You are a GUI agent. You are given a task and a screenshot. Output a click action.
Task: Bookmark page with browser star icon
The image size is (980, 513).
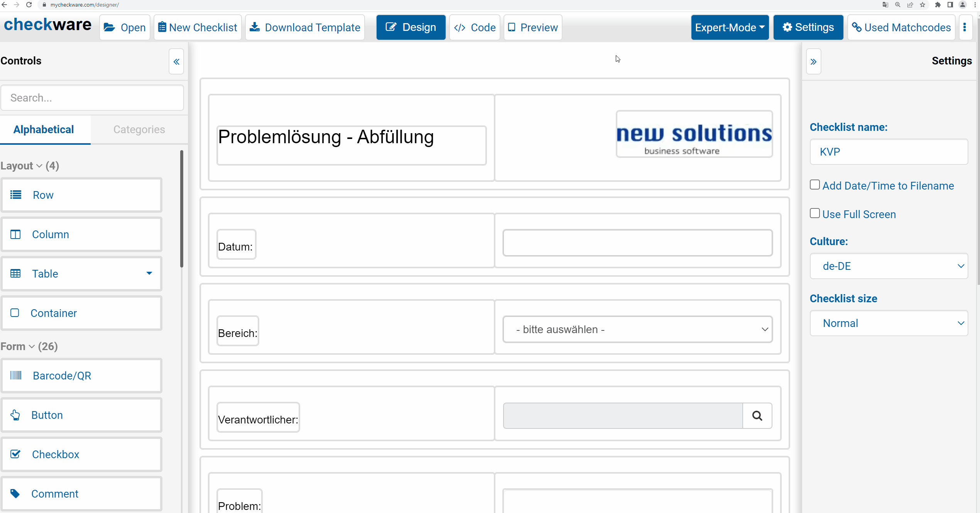coord(923,5)
